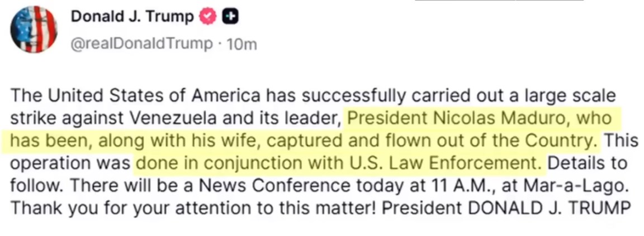Open the profile avatar picture
Viewport: 644px width, 236px height.
(35, 29)
